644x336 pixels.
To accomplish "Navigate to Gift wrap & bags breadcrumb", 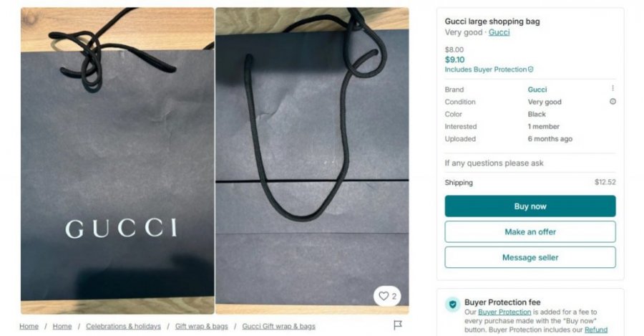I will (201, 326).
